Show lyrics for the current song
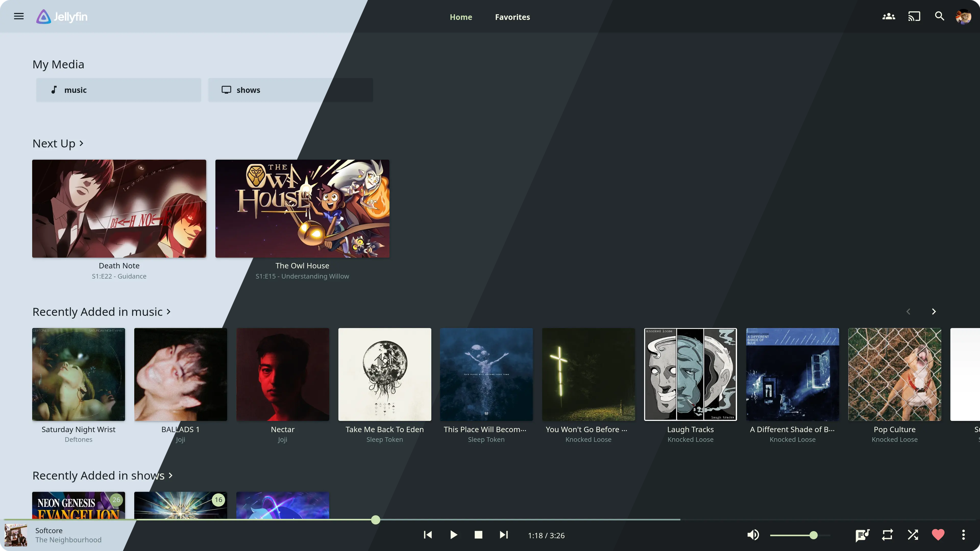 tap(862, 535)
